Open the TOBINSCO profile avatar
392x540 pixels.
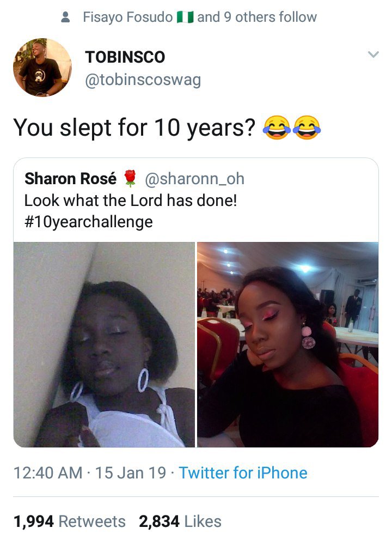pyautogui.click(x=42, y=68)
